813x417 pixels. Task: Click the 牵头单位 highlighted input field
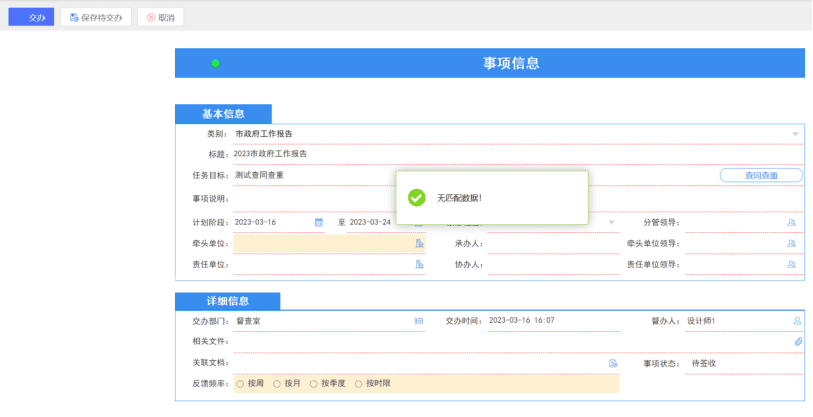(329, 243)
